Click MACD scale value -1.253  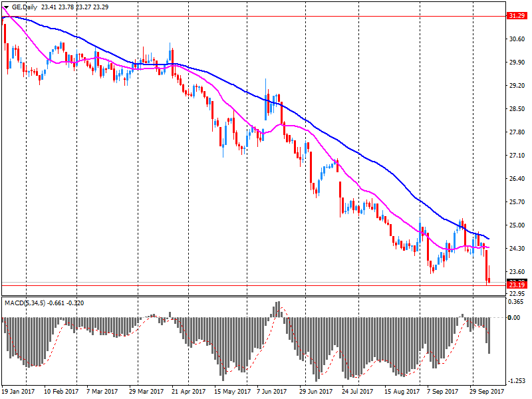tap(517, 381)
